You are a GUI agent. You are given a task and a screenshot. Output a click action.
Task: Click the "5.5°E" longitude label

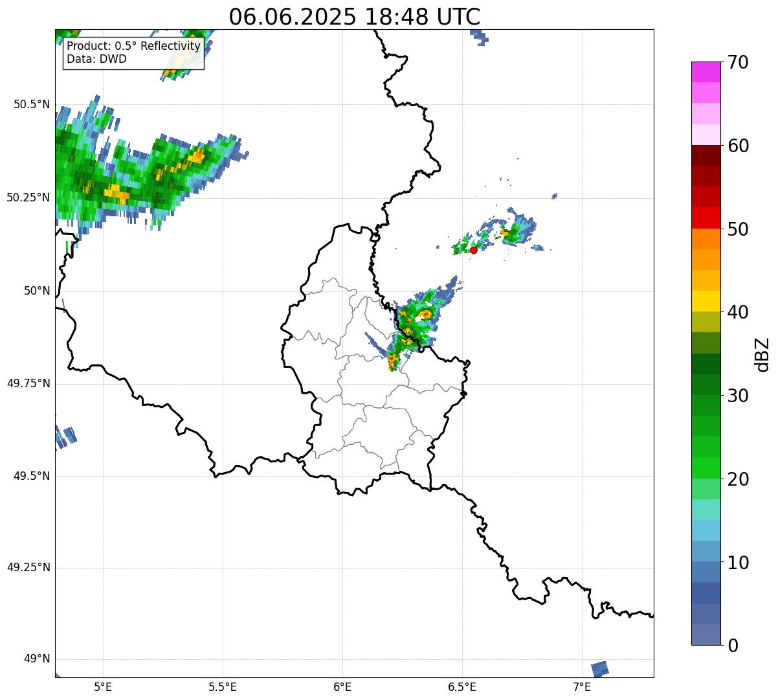(223, 687)
